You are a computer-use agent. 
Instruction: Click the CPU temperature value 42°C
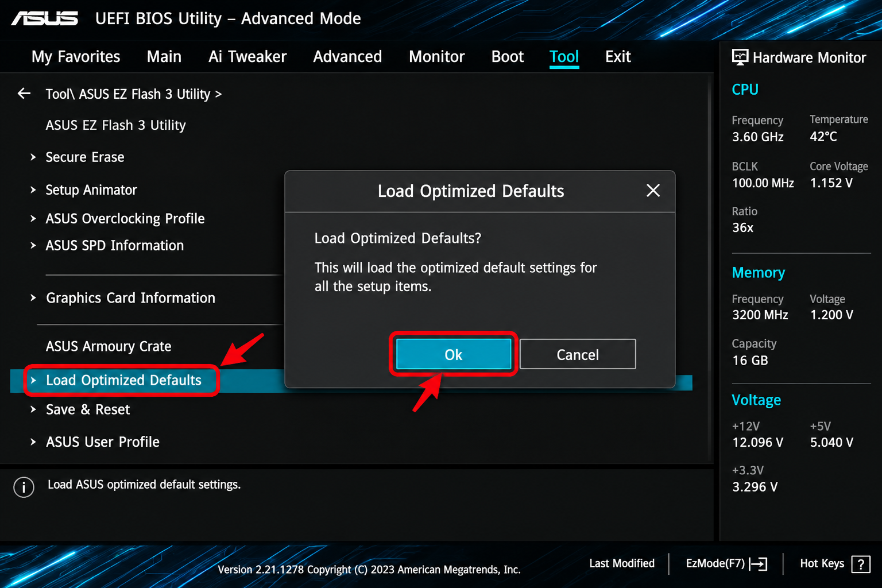pos(823,137)
